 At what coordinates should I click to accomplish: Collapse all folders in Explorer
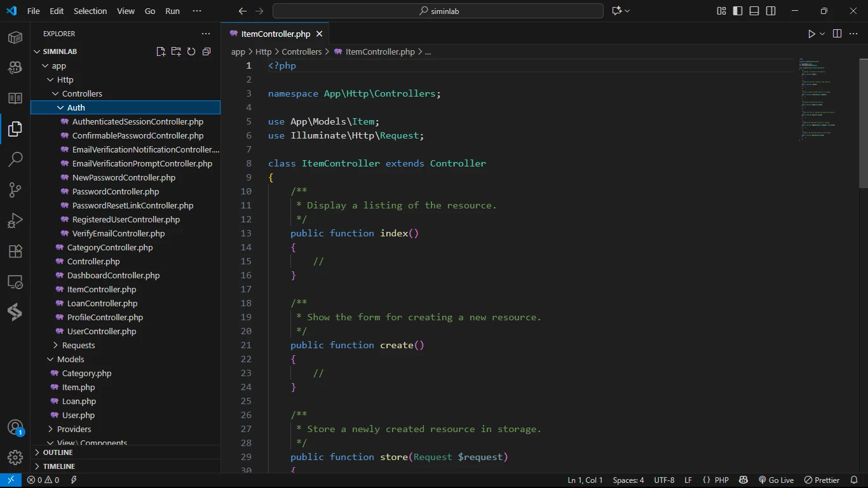207,51
